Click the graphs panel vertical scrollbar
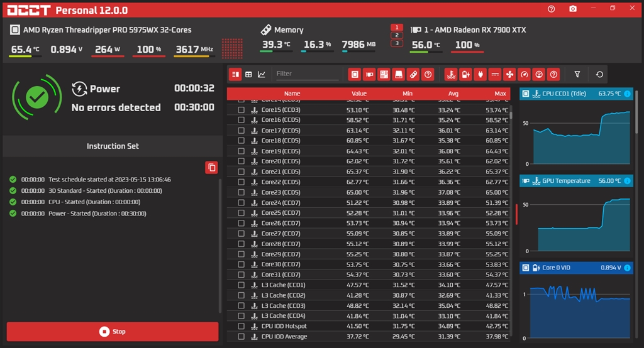Image resolution: width=644 pixels, height=348 pixels. (637, 112)
